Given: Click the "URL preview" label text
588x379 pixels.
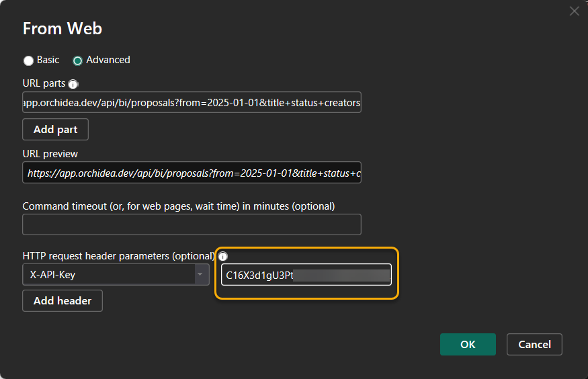Looking at the screenshot, I should pos(50,154).
